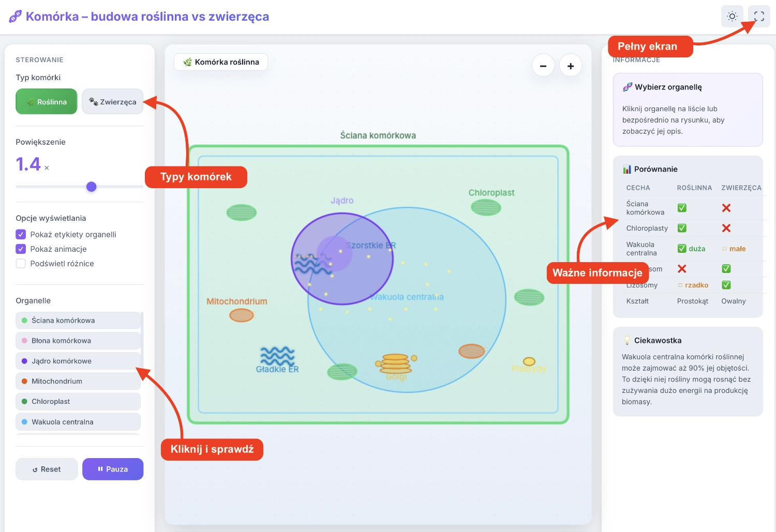The height and width of the screenshot is (532, 776).
Task: Zoom out with the minus button
Action: [x=543, y=66]
